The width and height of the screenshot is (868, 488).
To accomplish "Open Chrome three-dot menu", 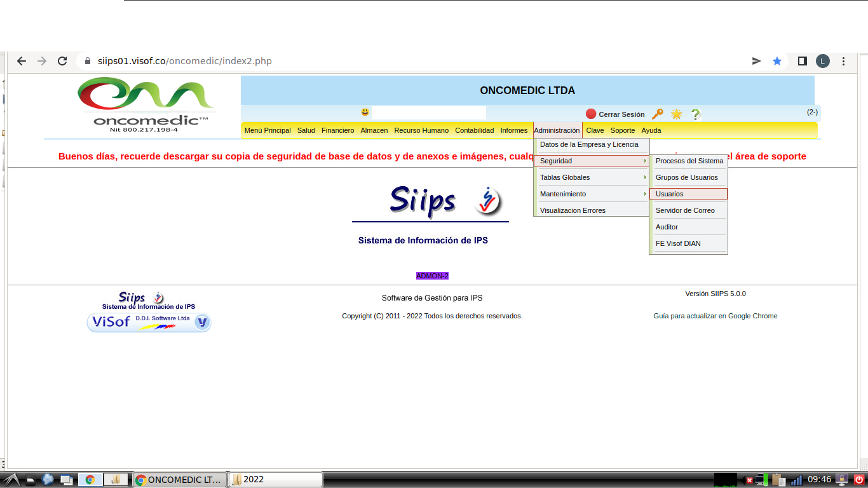I will coord(843,61).
